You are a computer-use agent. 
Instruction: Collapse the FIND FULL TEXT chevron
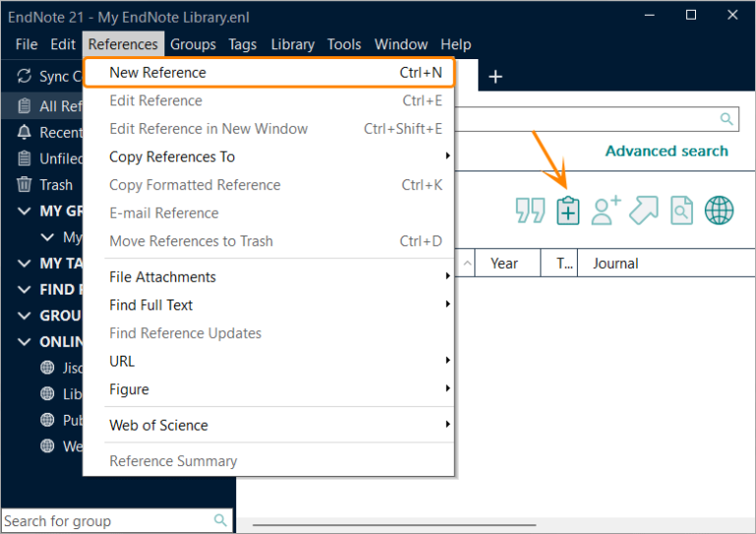point(24,289)
